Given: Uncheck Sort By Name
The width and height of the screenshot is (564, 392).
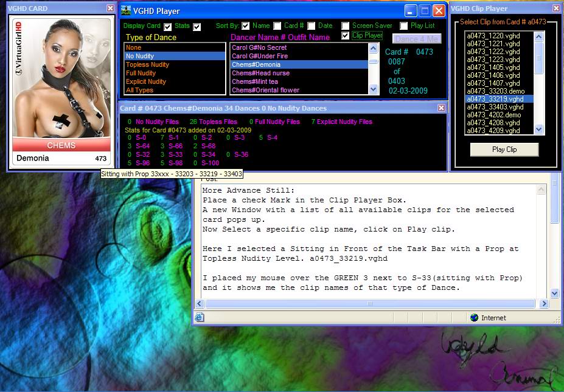Looking at the screenshot, I should click(x=246, y=26).
